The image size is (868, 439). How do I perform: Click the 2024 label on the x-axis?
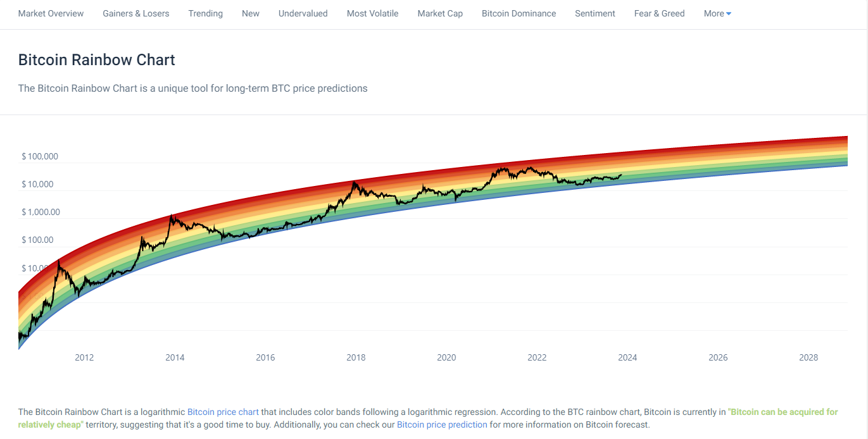[627, 357]
